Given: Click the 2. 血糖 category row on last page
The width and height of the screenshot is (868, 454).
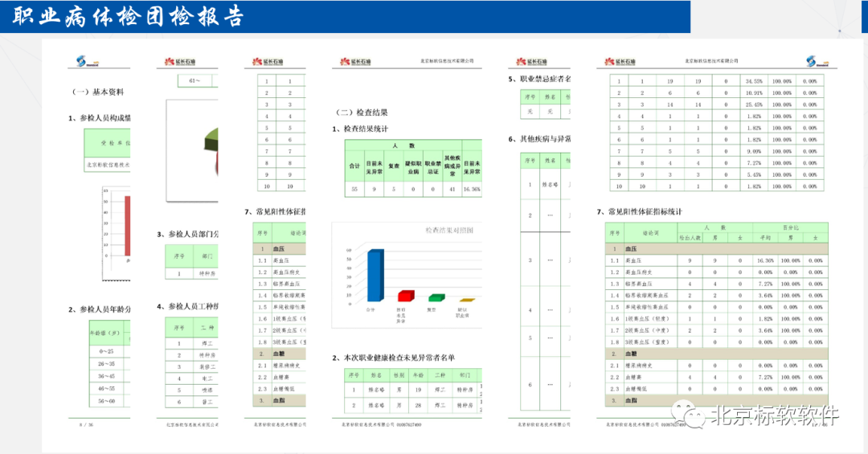Looking at the screenshot, I should (716, 354).
